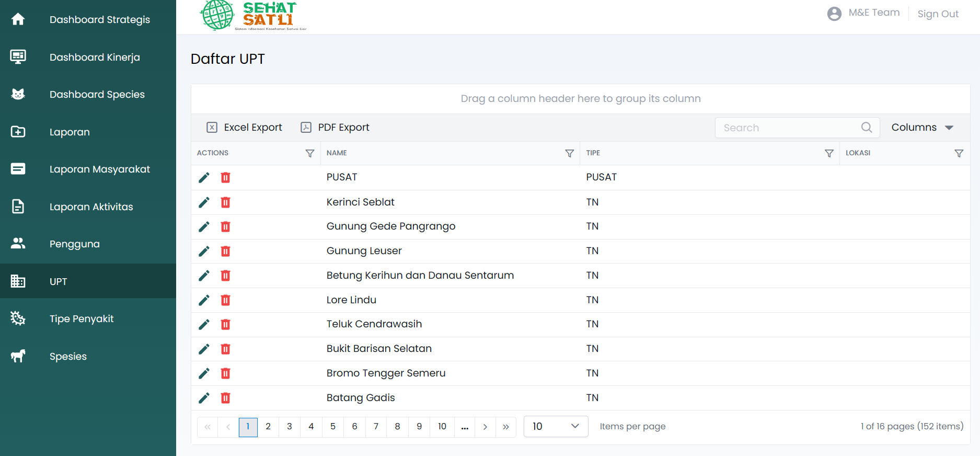This screenshot has width=980, height=456.
Task: Click the Spesies animal icon
Action: coord(18,356)
